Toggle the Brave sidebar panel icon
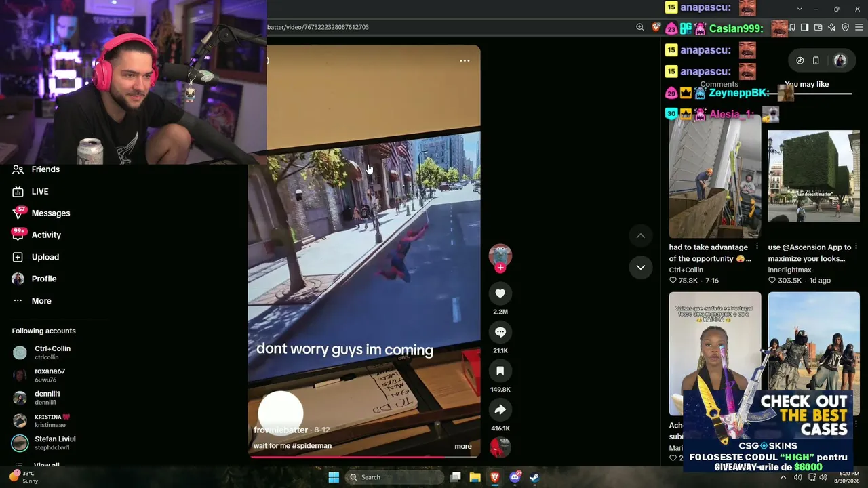The width and height of the screenshot is (868, 488). pyautogui.click(x=804, y=27)
